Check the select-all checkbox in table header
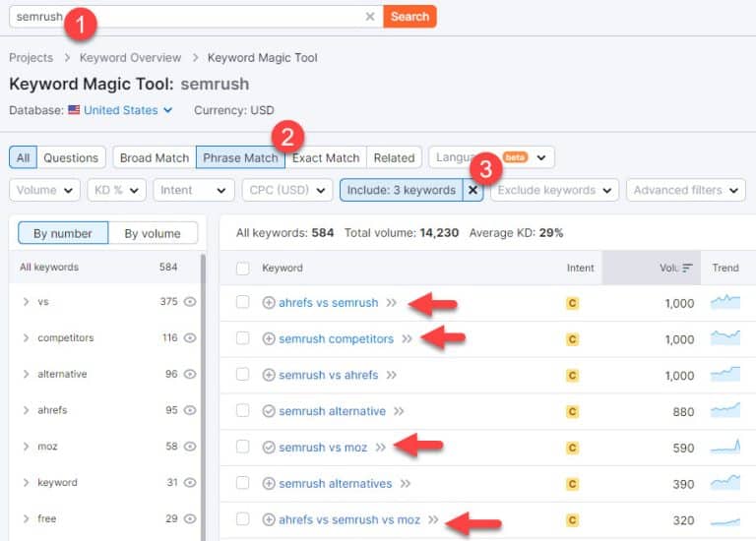 click(x=243, y=268)
